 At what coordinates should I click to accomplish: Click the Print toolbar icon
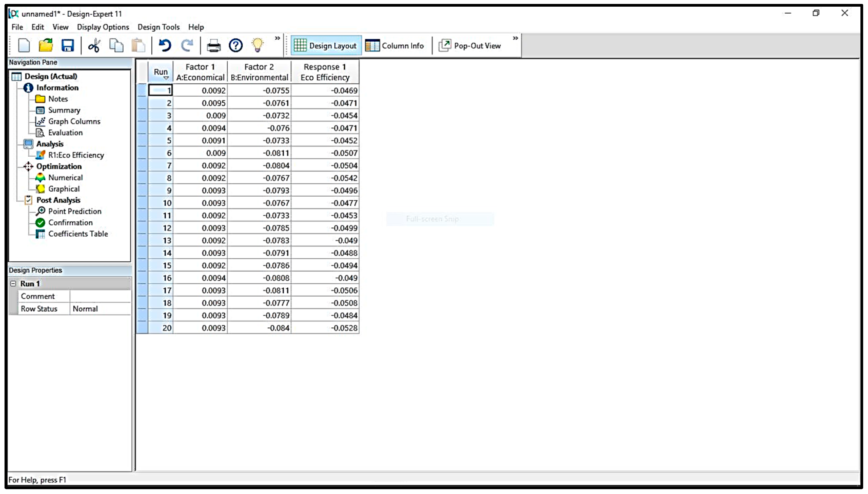[x=214, y=45]
